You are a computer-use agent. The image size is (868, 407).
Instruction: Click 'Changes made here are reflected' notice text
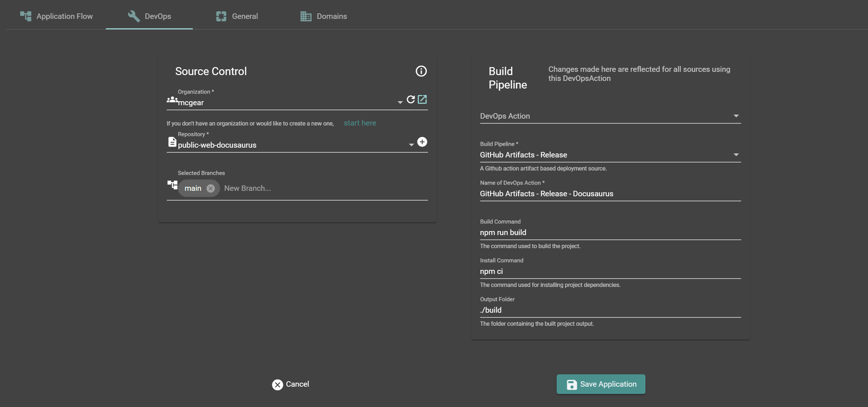639,74
